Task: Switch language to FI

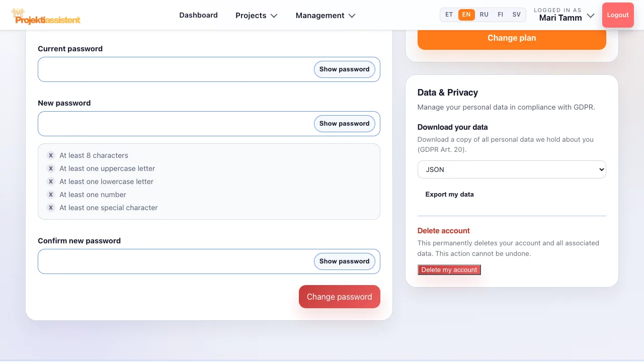Action: 500,15
